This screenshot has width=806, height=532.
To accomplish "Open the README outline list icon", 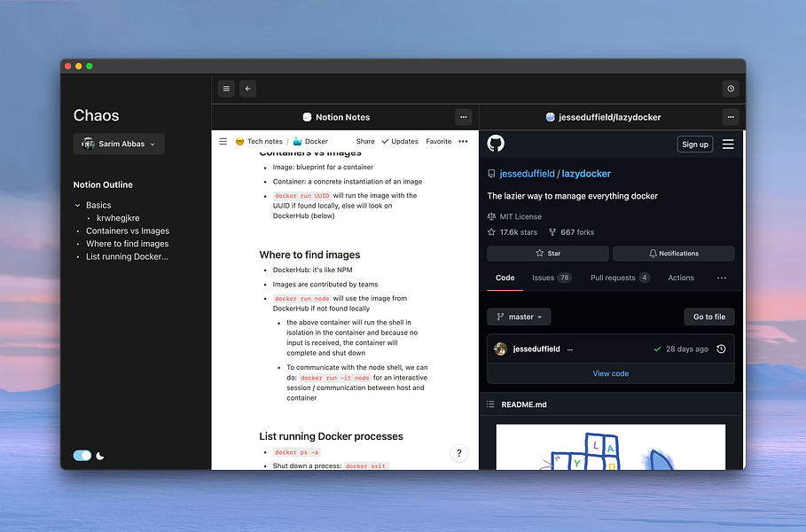I will coord(490,404).
